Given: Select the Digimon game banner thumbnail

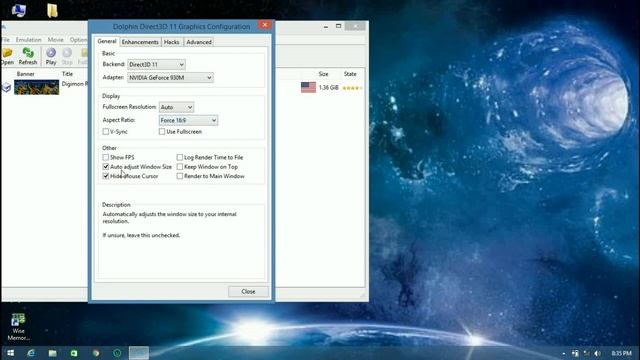Looking at the screenshot, I should tap(37, 87).
